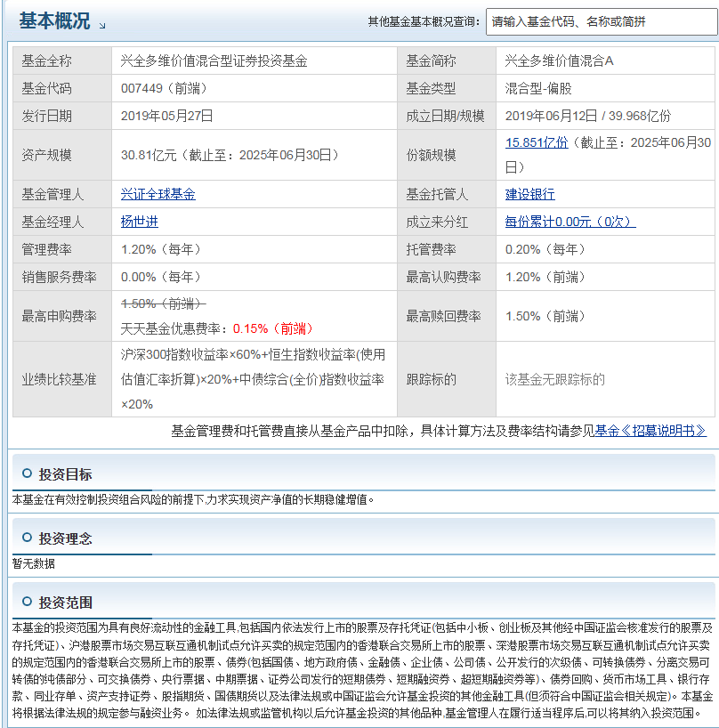Click the 基金托管人 label cell

(x=447, y=194)
